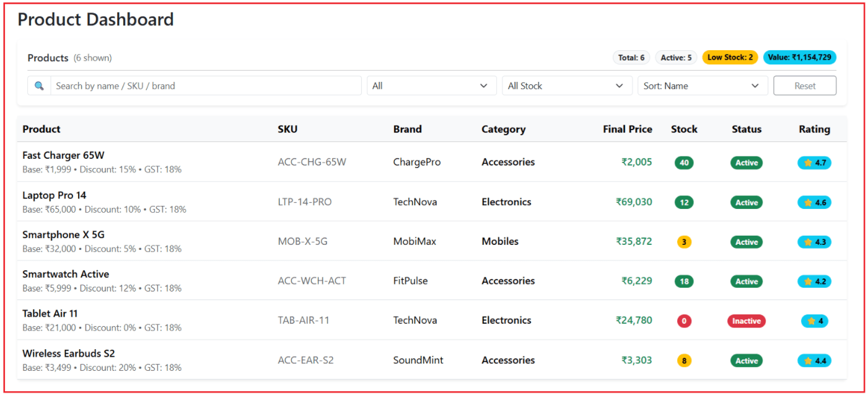Click the final price '₹24,780'
868x395 pixels.
pos(634,320)
